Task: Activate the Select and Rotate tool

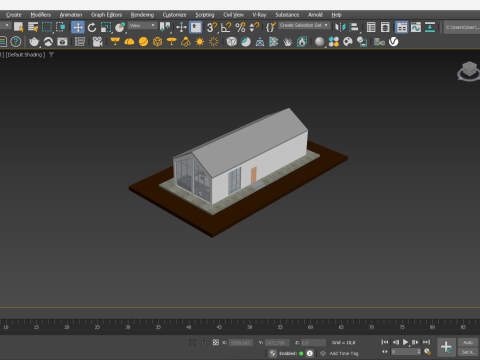Action: coord(92,27)
